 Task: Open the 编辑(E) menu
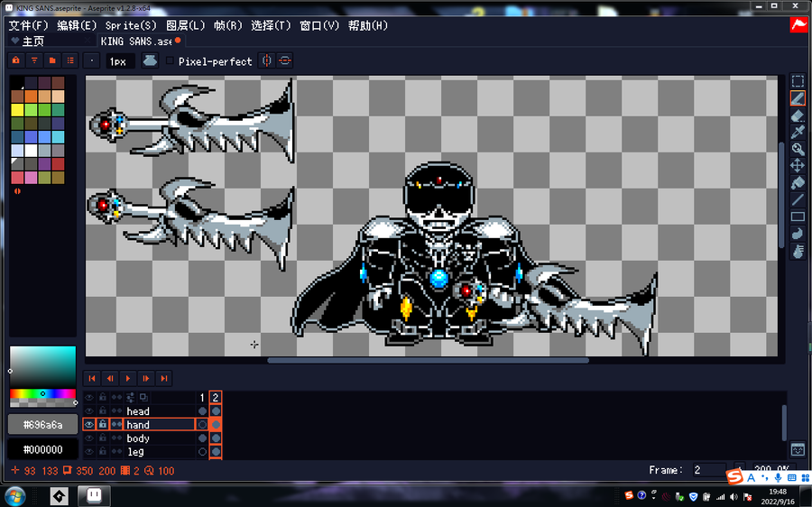(77, 25)
